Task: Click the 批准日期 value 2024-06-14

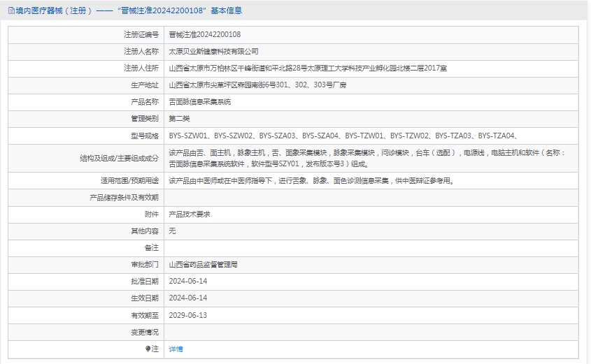Action: click(188, 281)
